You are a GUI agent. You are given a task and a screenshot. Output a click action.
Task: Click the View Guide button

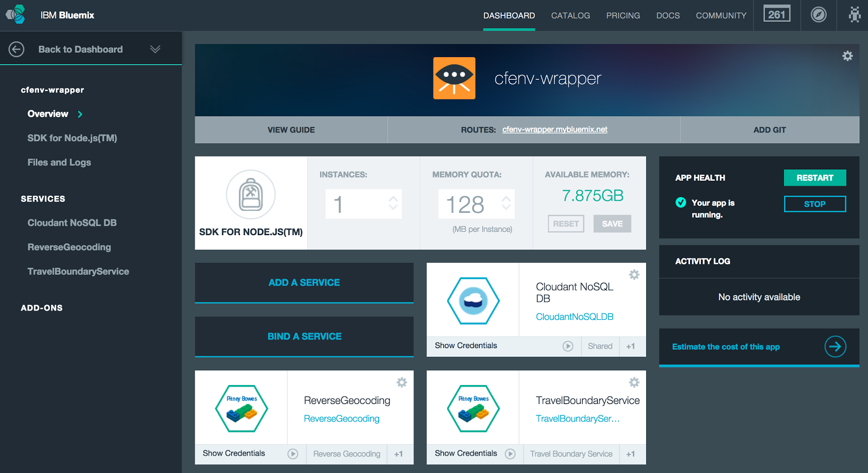pyautogui.click(x=291, y=130)
